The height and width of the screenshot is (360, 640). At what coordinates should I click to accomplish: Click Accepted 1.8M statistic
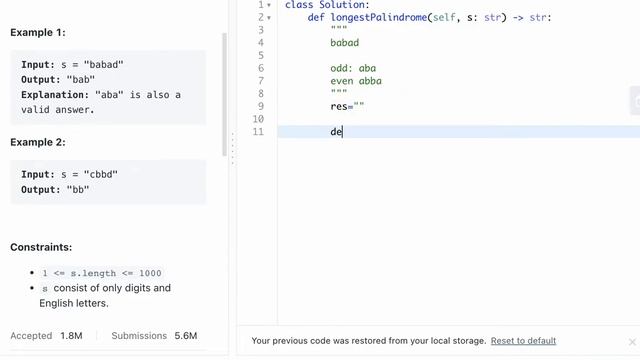pos(46,336)
